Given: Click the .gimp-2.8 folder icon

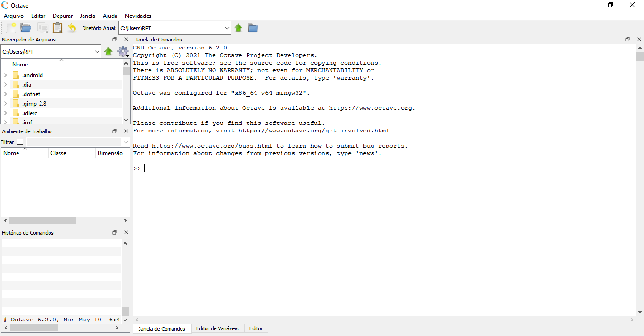Looking at the screenshot, I should click(16, 103).
